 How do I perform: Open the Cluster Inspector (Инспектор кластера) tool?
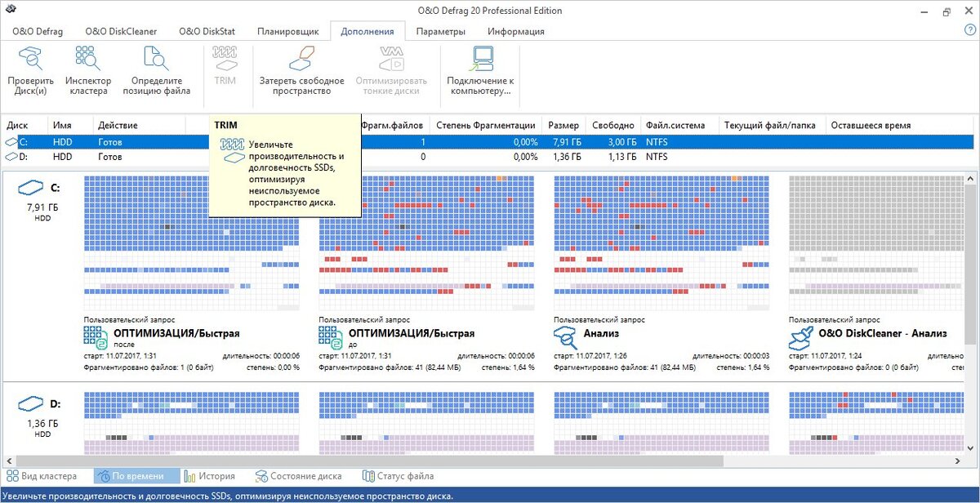(88, 71)
